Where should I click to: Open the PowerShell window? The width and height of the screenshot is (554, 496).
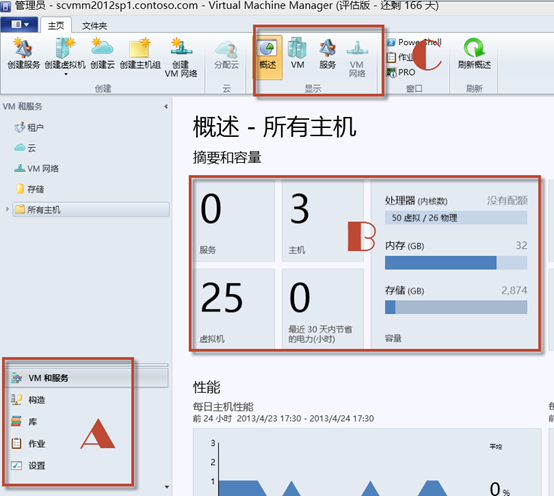(414, 42)
